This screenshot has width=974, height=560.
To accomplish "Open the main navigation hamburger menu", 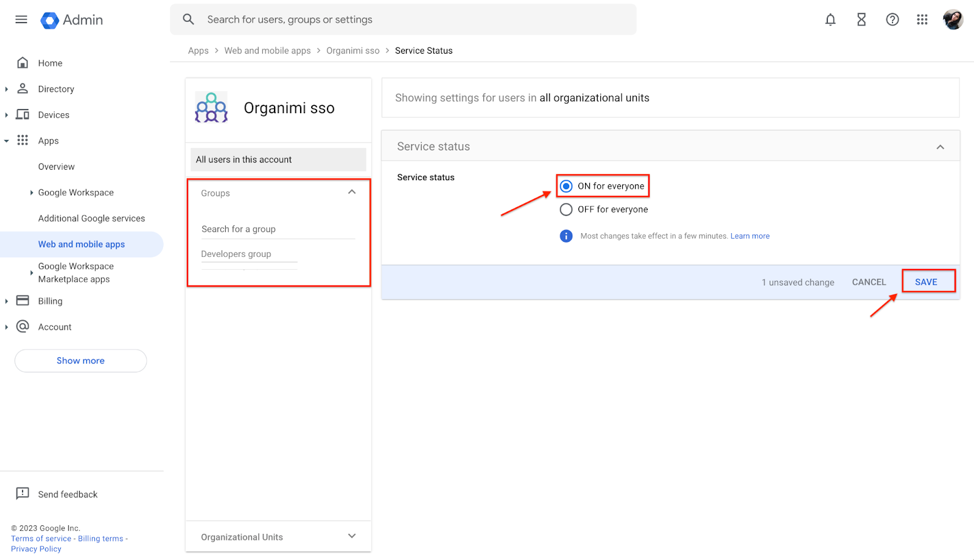I will 21,19.
